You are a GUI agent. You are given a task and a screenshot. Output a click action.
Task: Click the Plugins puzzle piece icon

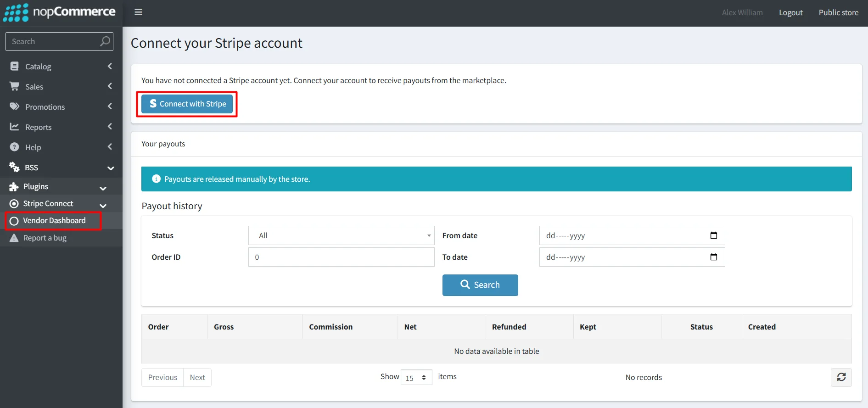[x=14, y=187]
